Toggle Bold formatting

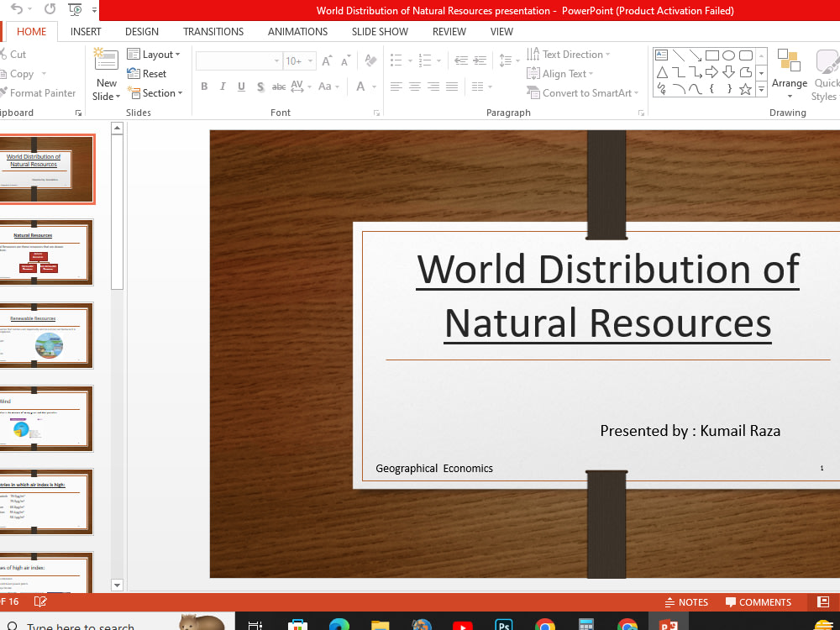204,87
